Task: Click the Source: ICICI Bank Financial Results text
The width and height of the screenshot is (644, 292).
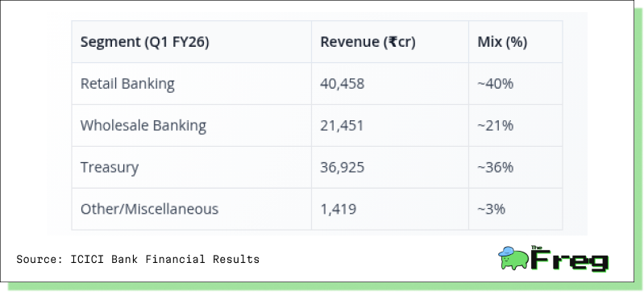Action: pos(138,260)
